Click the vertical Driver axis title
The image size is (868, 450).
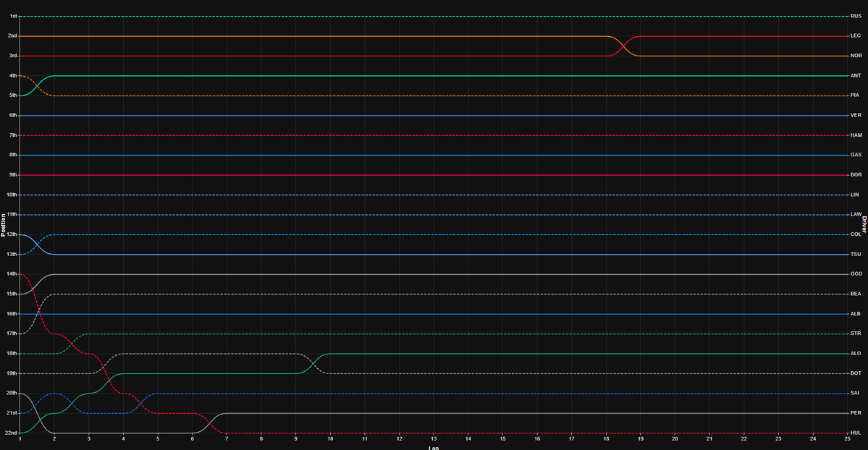point(864,225)
